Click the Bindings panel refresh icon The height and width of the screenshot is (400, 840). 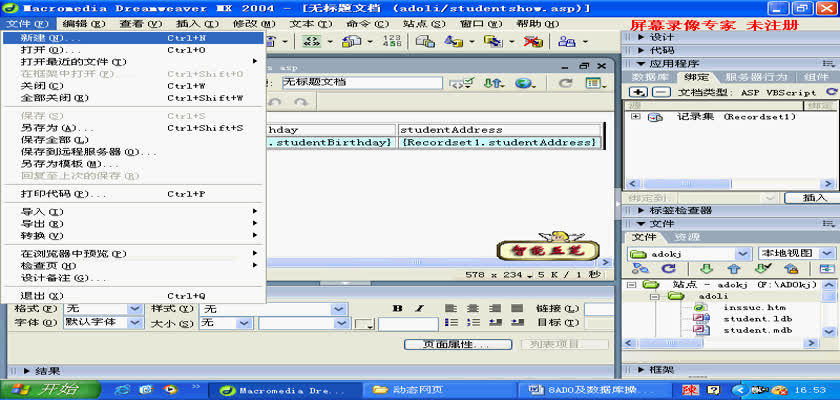831,92
